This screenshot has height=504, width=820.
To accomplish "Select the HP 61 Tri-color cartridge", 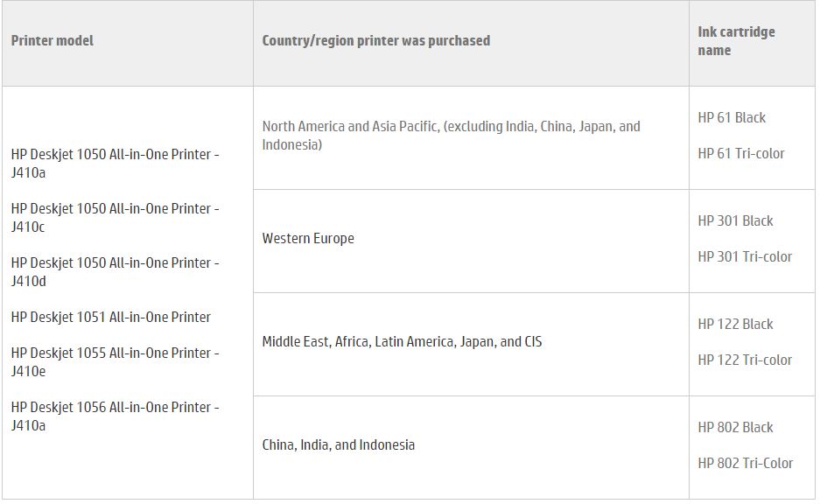I will (x=741, y=154).
